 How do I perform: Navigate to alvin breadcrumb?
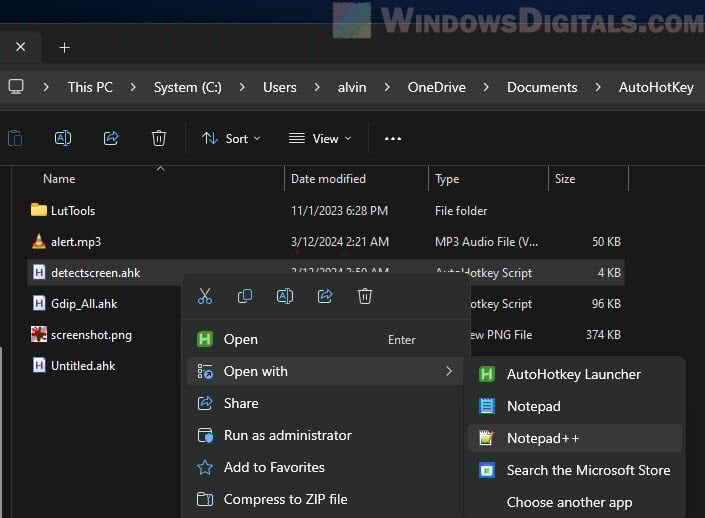tap(352, 87)
